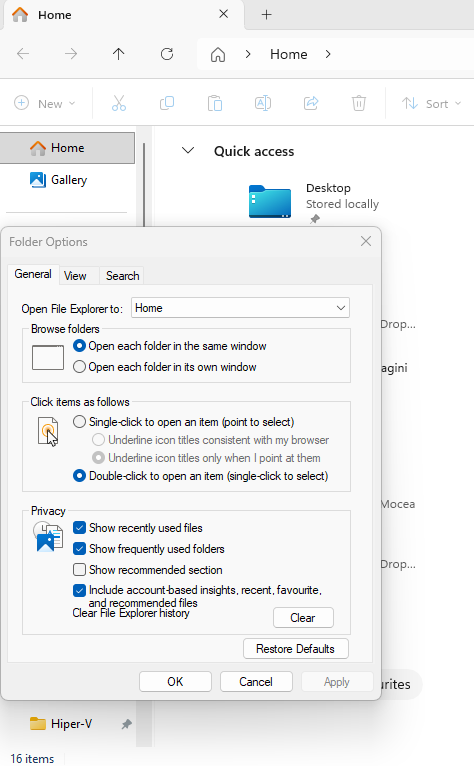474x766 pixels.
Task: Collapse the Quick access section
Action: [188, 150]
